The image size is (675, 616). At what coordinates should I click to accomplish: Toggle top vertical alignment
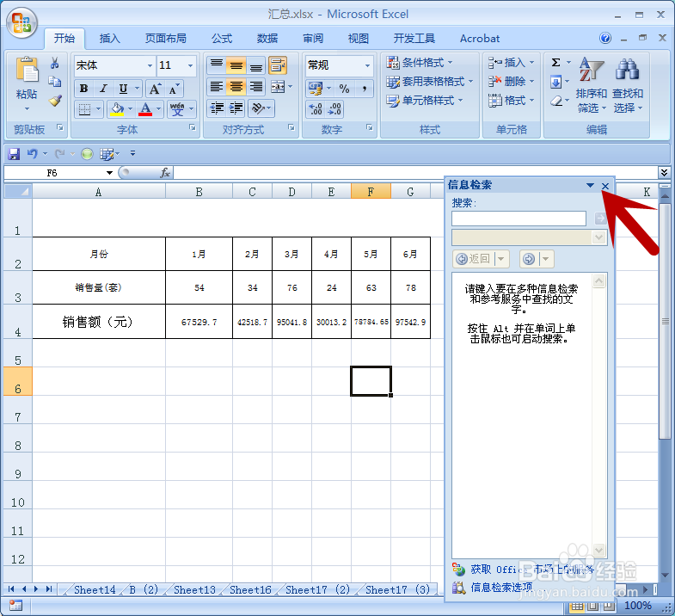point(217,65)
